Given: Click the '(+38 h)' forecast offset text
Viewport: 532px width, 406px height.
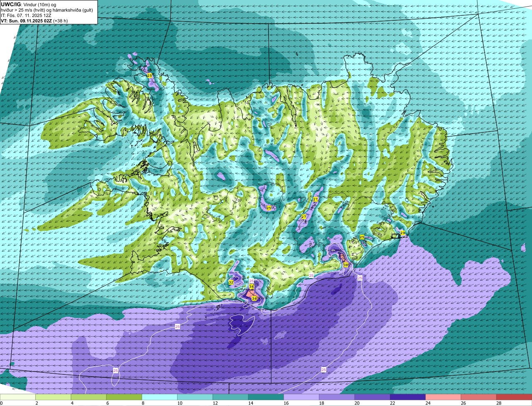Looking at the screenshot, I should (61, 21).
